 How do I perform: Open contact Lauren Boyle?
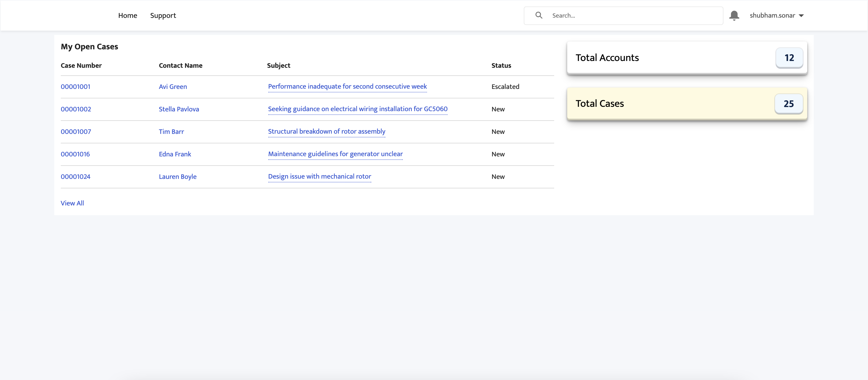(x=178, y=177)
